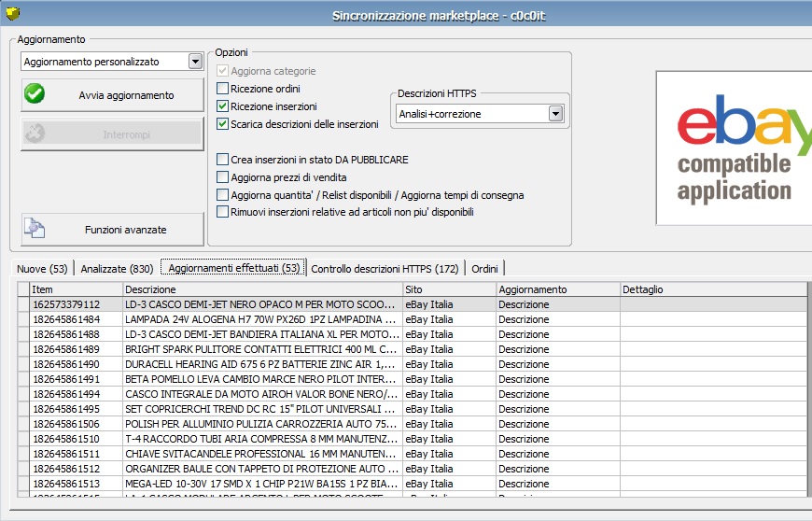Viewport: 812px width, 521px height.
Task: Click the eBay compatible application logo
Action: pyautogui.click(x=734, y=148)
